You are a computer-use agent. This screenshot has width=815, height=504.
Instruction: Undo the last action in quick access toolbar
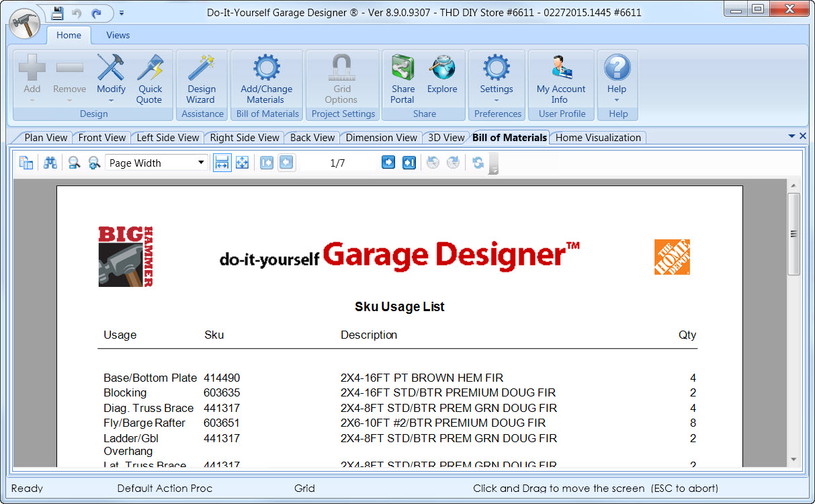[x=77, y=13]
